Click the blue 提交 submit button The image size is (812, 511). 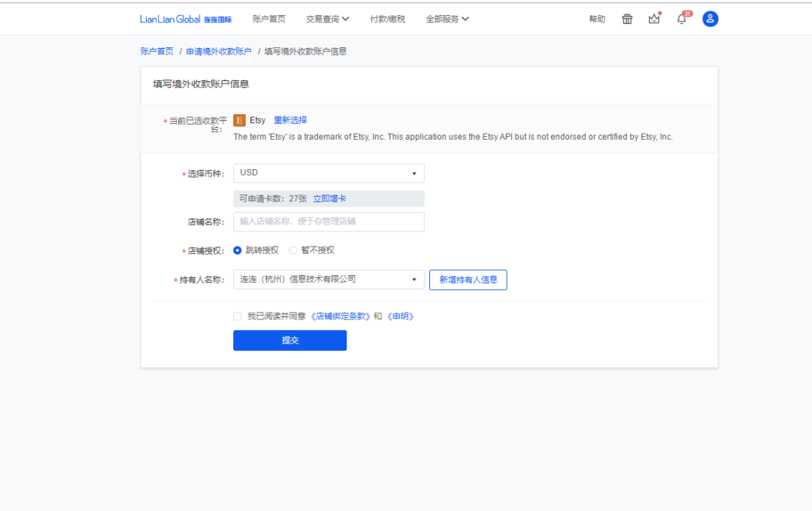pos(289,340)
